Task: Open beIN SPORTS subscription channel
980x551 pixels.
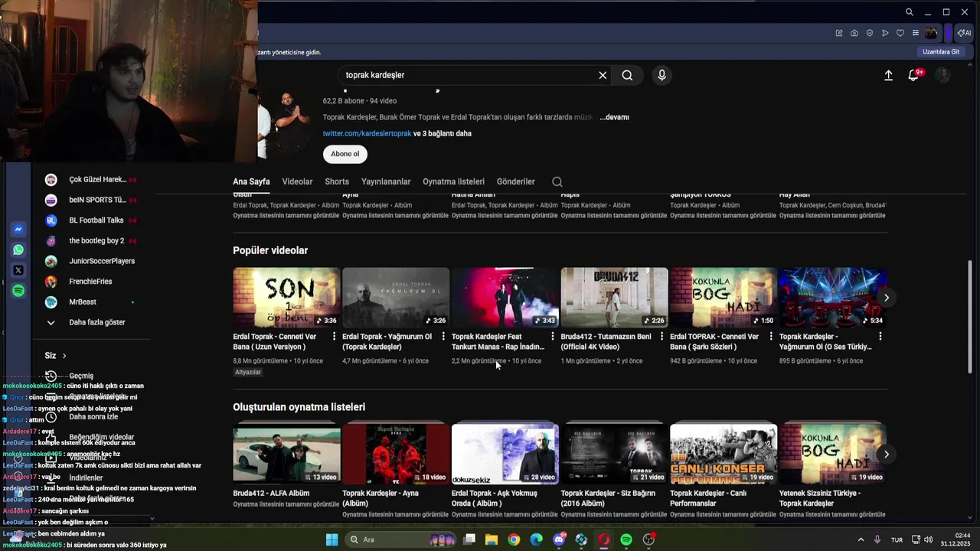Action: click(x=90, y=200)
